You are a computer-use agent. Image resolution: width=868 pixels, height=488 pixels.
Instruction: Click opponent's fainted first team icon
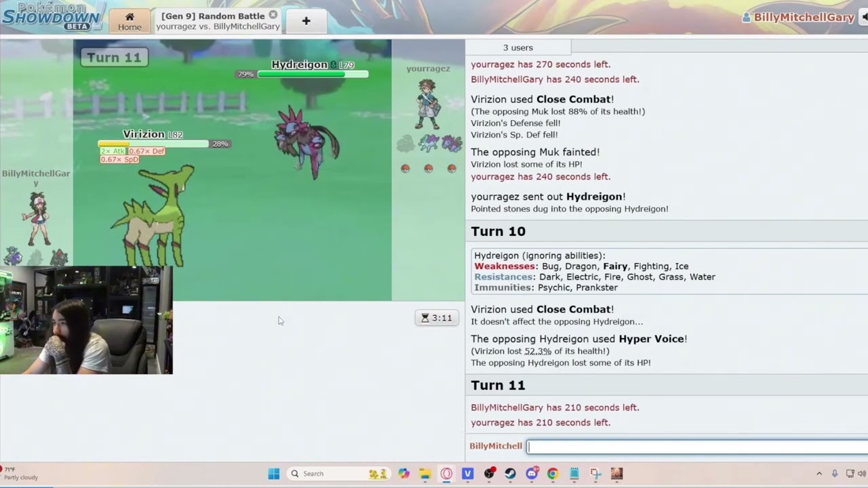pos(406,143)
